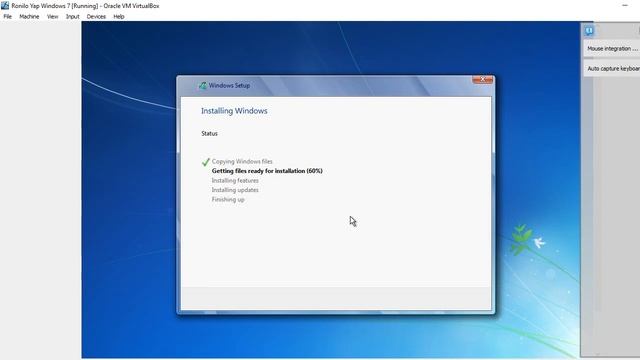640x360 pixels.
Task: Click the green checkmark beside Copying Windows files
Action: (206, 162)
